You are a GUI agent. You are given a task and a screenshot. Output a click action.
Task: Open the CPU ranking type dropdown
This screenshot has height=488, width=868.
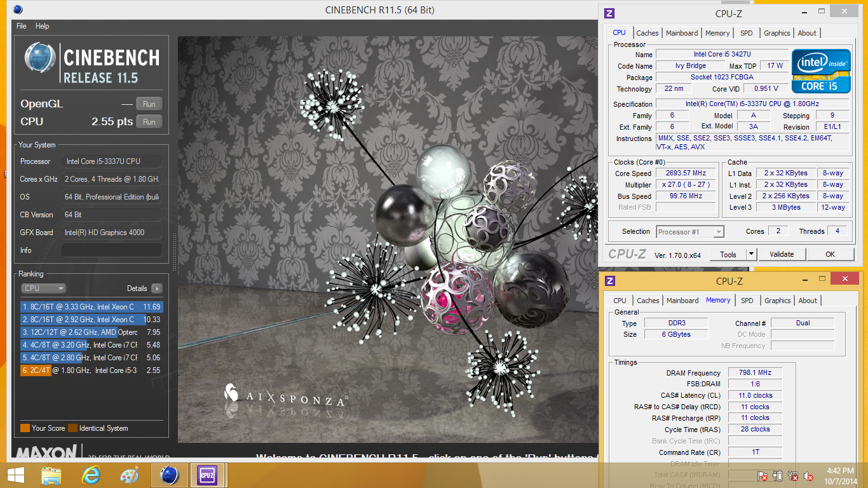pyautogui.click(x=43, y=288)
